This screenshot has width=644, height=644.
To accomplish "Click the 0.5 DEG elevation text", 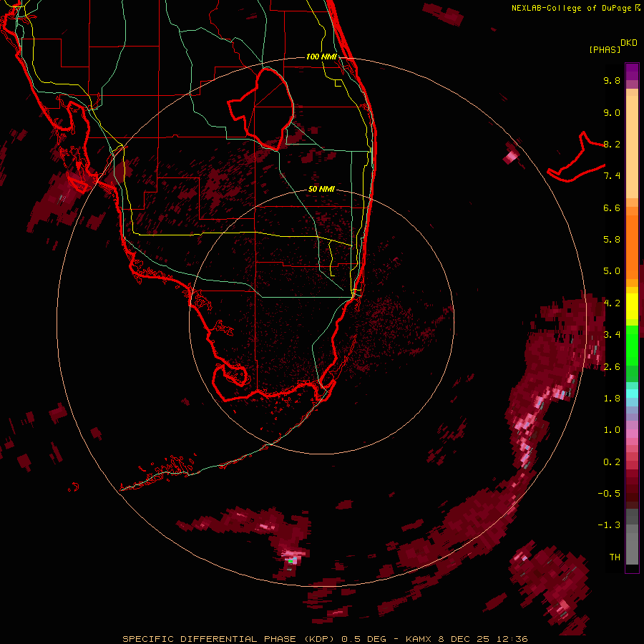I will tap(364, 639).
